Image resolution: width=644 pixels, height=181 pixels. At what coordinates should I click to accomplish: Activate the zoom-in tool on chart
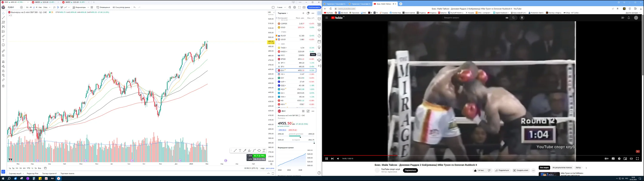coord(3,56)
